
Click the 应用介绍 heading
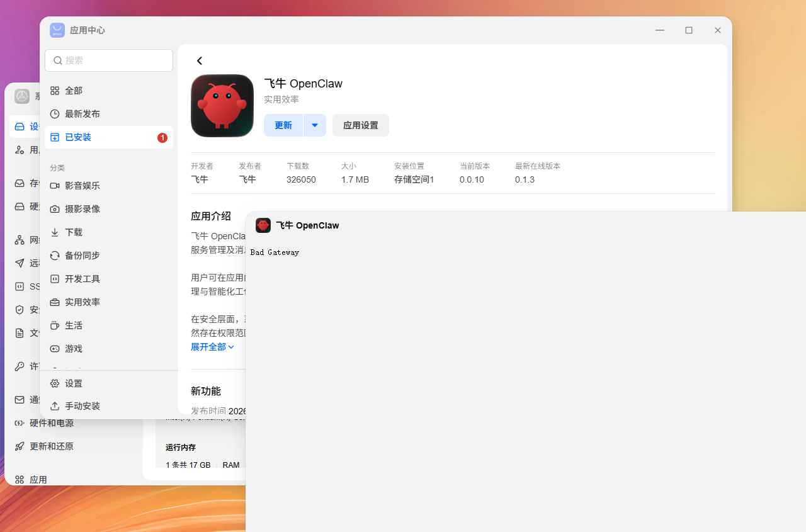[211, 216]
